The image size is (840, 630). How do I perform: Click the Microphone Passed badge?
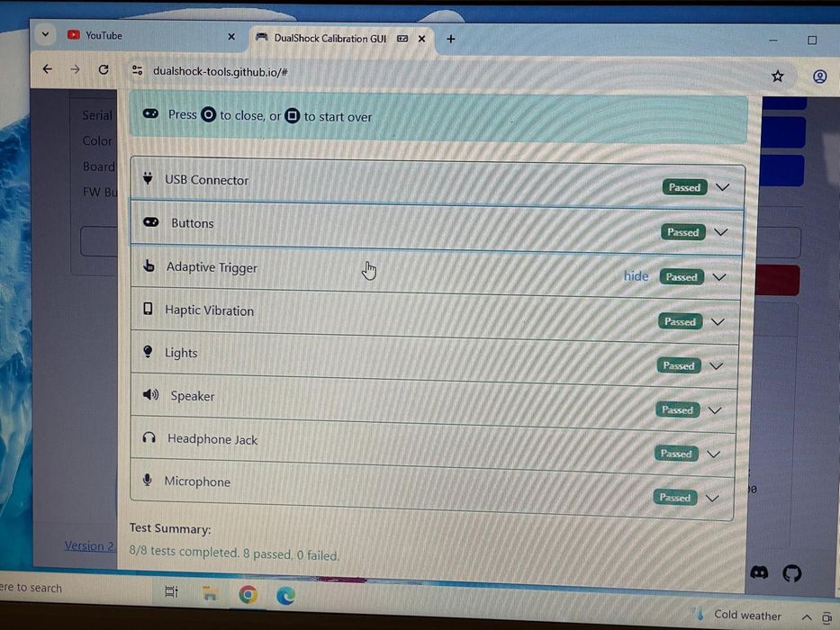pos(675,498)
